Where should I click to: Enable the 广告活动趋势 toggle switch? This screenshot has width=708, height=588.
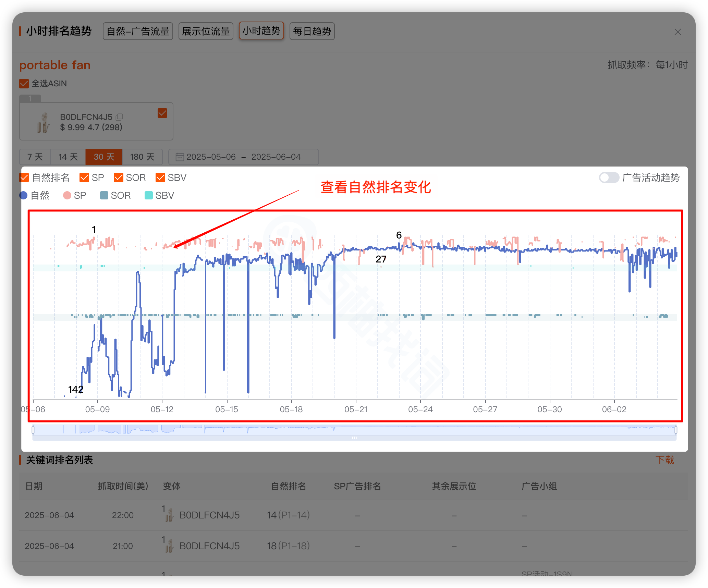609,177
